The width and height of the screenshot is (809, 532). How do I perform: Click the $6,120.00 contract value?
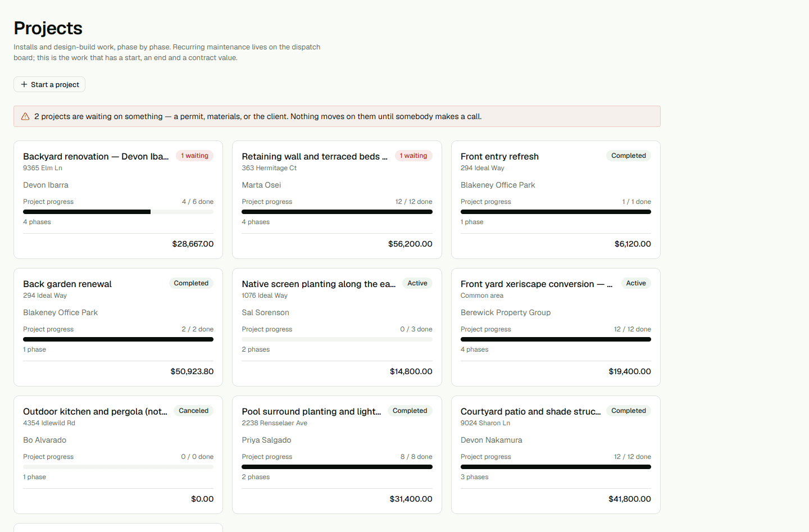click(x=633, y=244)
